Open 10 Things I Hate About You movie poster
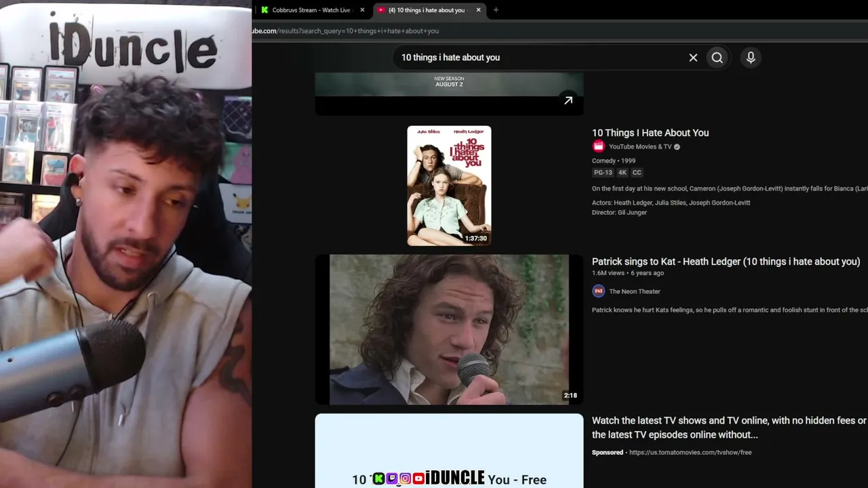 [449, 186]
